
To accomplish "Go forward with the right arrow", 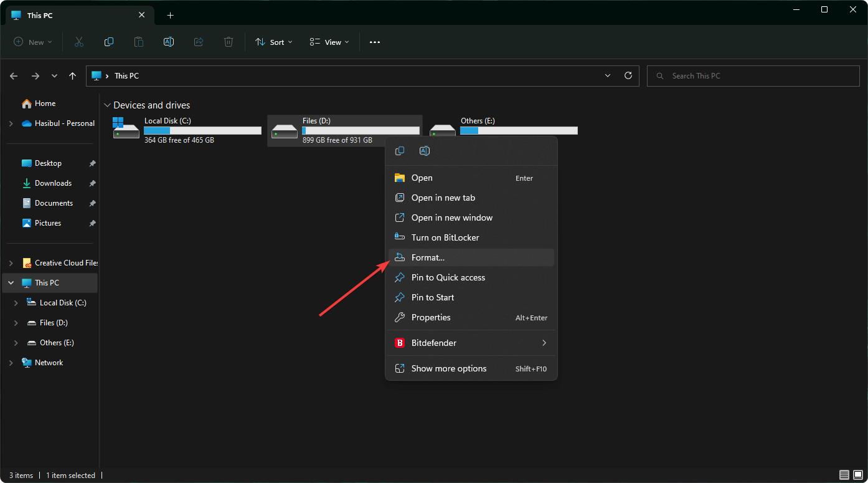I will point(35,75).
